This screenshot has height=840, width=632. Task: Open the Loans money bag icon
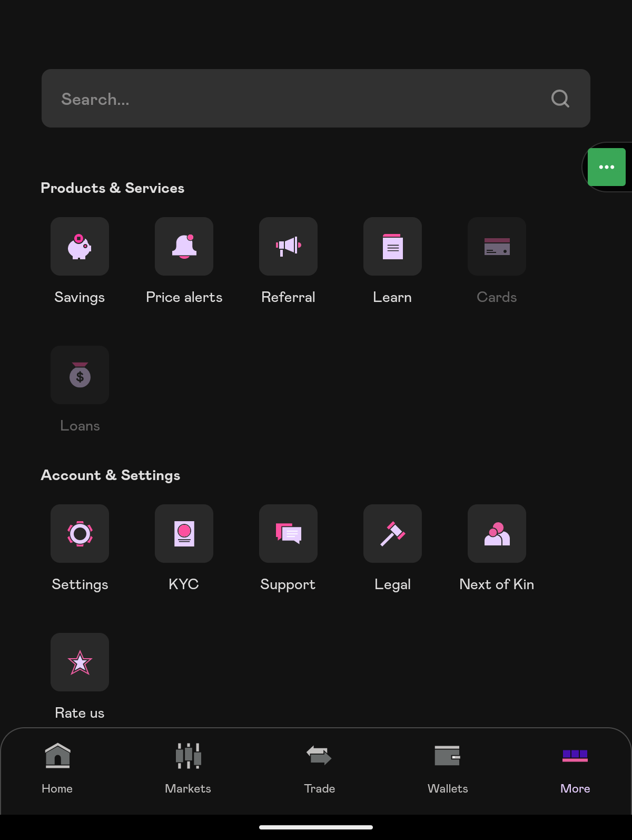(x=80, y=375)
